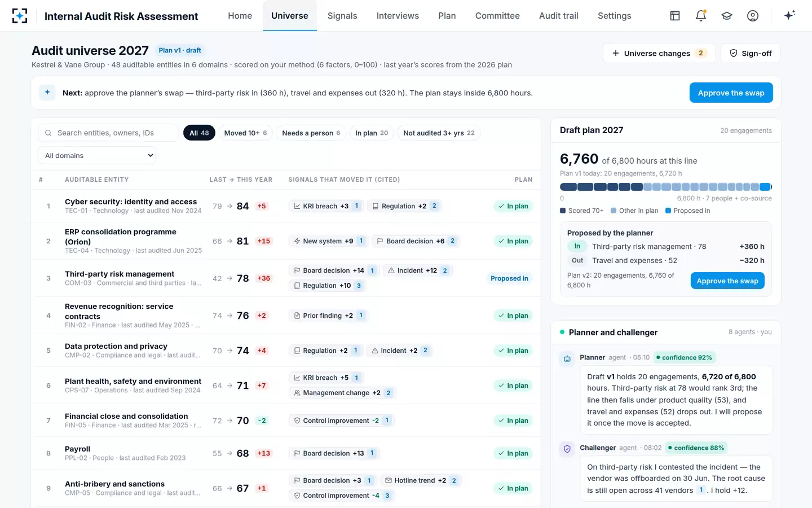Open the Interviews tab

click(398, 16)
